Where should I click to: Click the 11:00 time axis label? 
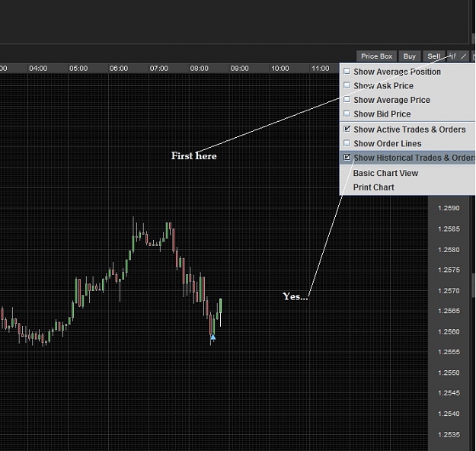pyautogui.click(x=321, y=69)
